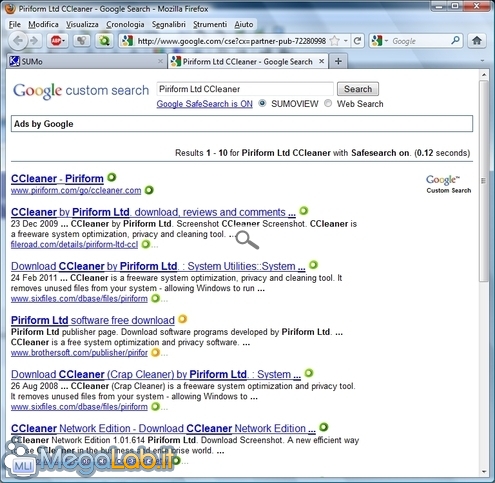495x483 pixels.
Task: Open www.piriform.com/go/ccleaner.com URL link
Action: pyautogui.click(x=76, y=190)
